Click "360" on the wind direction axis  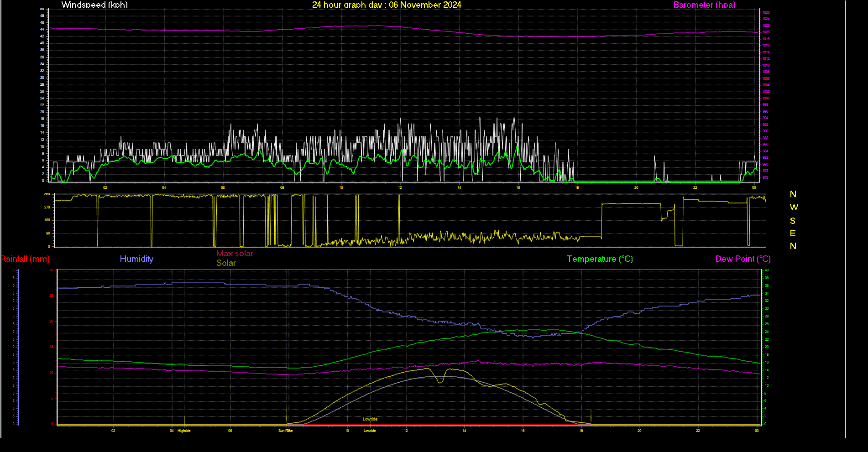[x=47, y=194]
